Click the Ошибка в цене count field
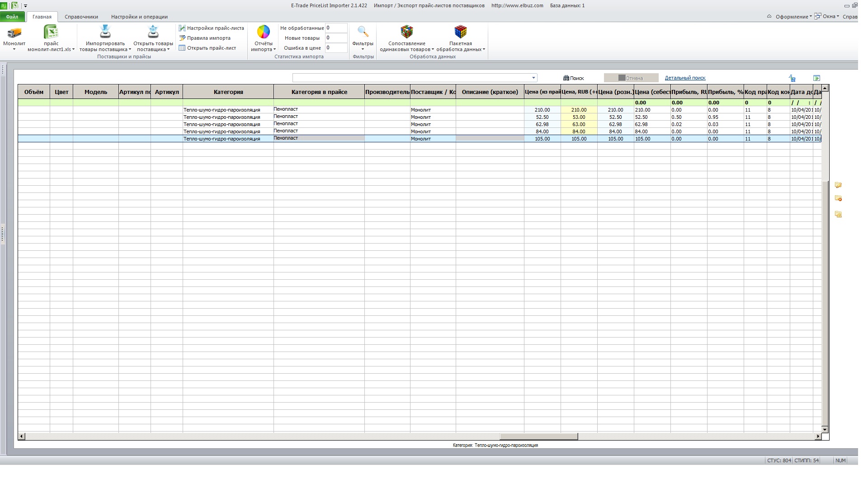868x488 pixels. (336, 48)
